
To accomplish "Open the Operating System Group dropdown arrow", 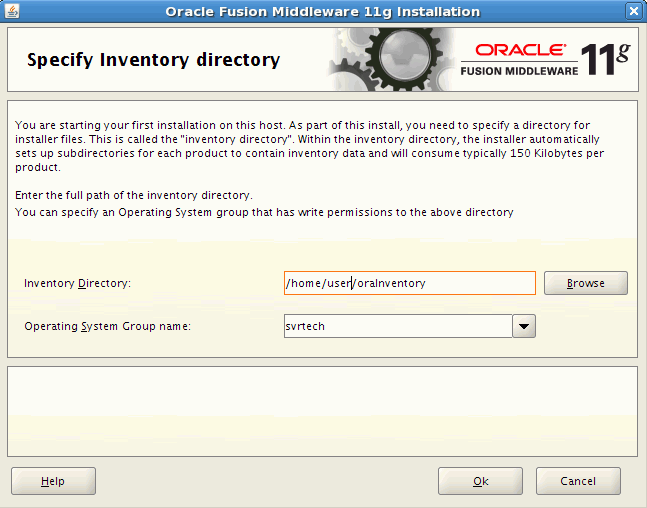I will tap(524, 326).
